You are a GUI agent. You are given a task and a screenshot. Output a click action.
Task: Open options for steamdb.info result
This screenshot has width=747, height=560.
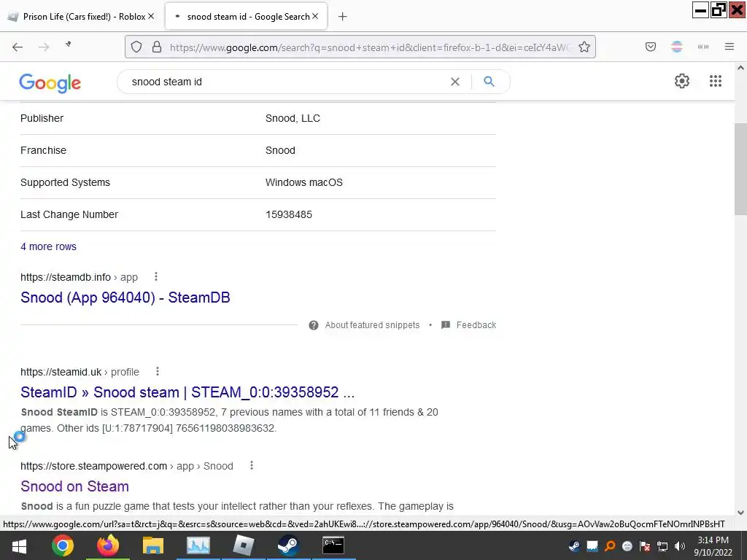coord(156,276)
